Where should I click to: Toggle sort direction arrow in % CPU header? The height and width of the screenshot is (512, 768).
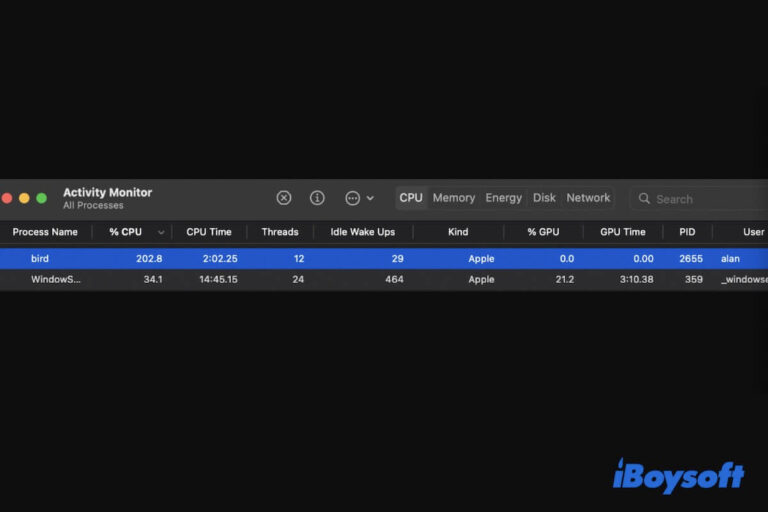(161, 232)
